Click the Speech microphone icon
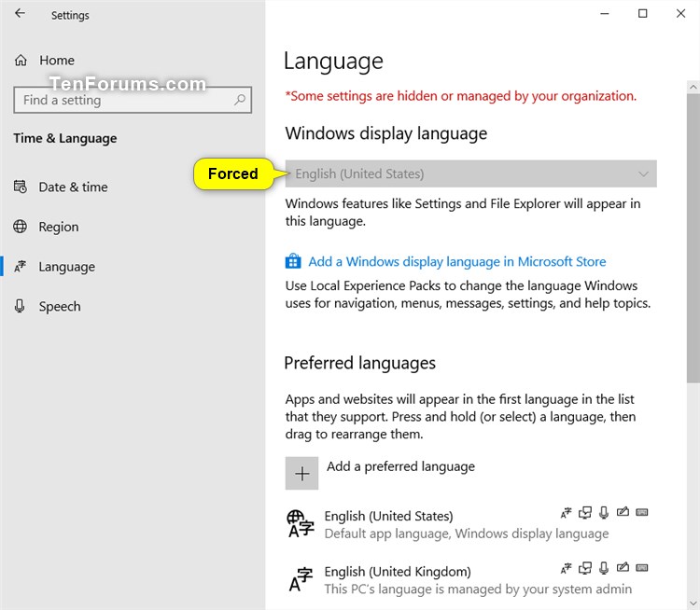 pos(20,306)
